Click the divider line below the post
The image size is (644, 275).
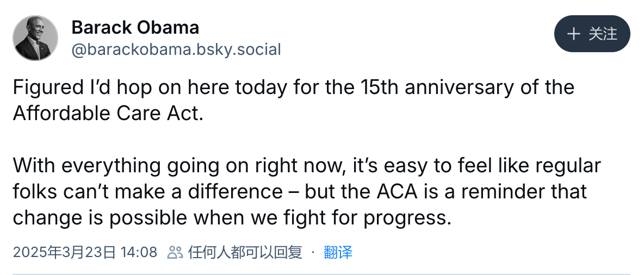(x=322, y=273)
